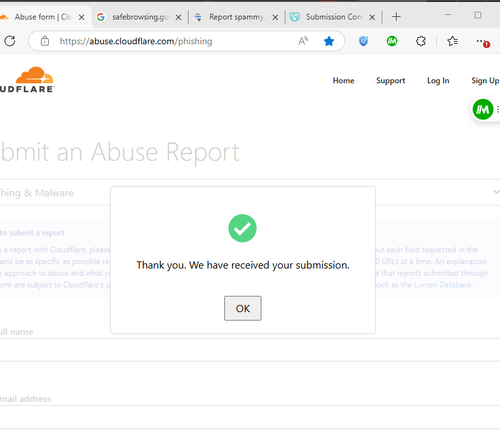The image size is (500, 437).
Task: Click the green success checkmark icon
Action: [242, 228]
